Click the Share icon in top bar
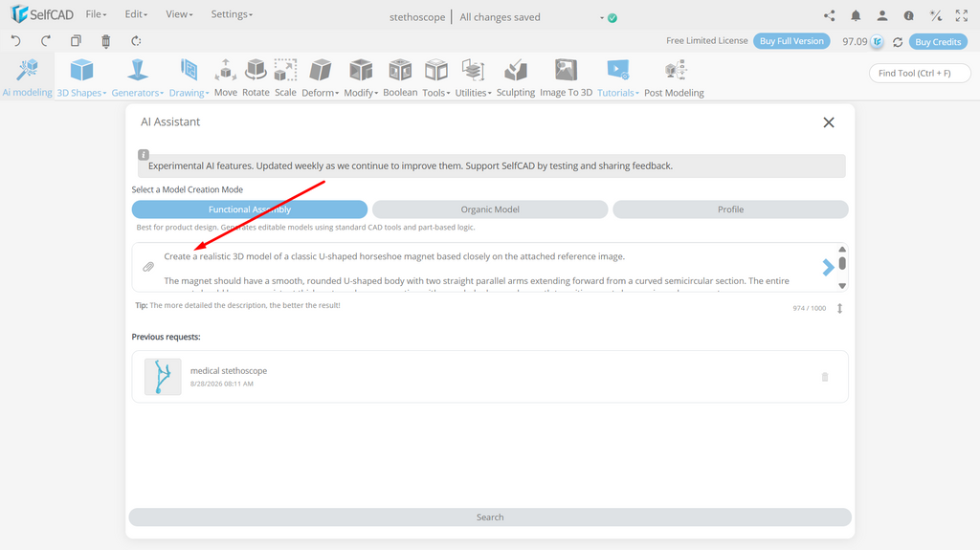This screenshot has height=550, width=980. [x=830, y=15]
